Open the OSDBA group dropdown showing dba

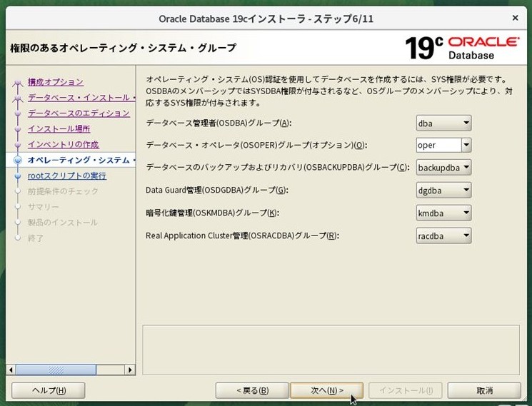coord(443,123)
